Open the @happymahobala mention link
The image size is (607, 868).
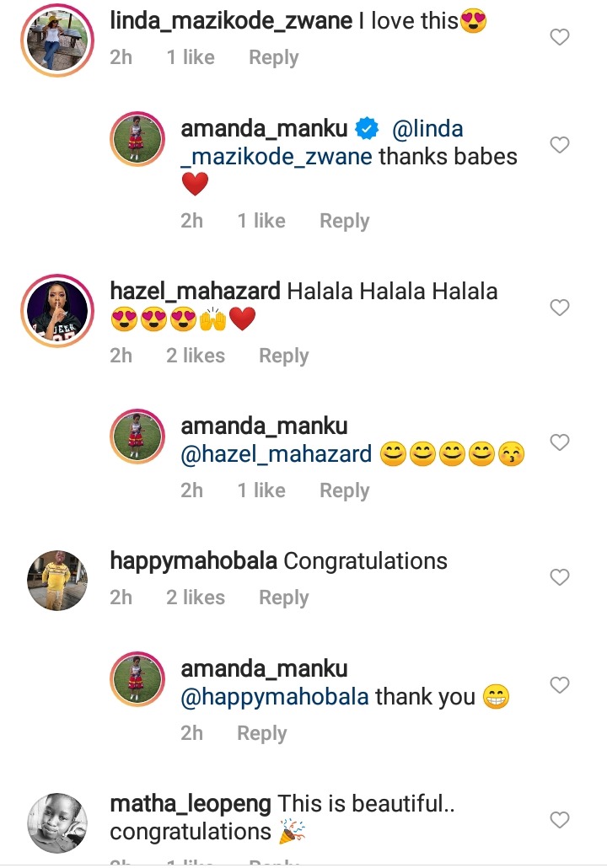pyautogui.click(x=275, y=696)
